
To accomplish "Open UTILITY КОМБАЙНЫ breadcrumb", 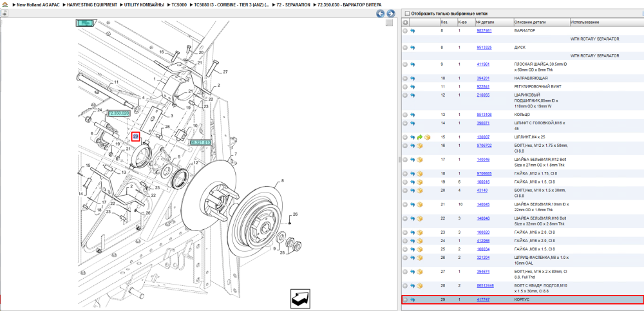I will coord(144,5).
